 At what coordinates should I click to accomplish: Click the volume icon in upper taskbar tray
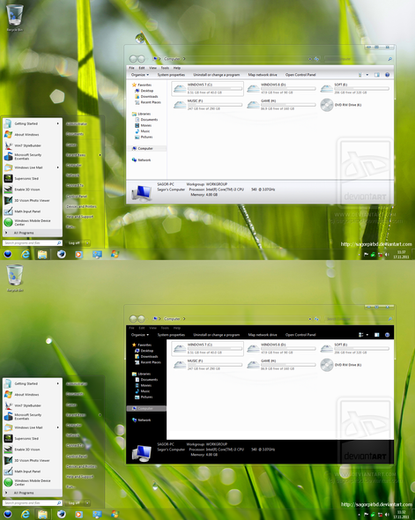387,255
